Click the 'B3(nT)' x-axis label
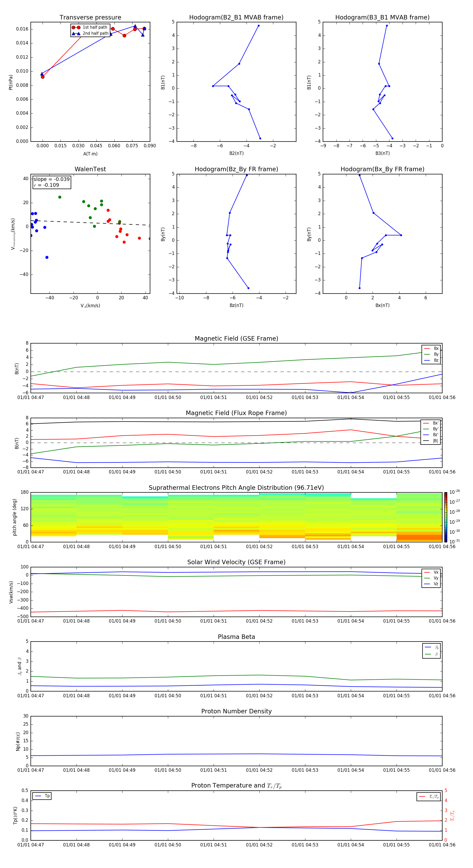 pos(382,153)
